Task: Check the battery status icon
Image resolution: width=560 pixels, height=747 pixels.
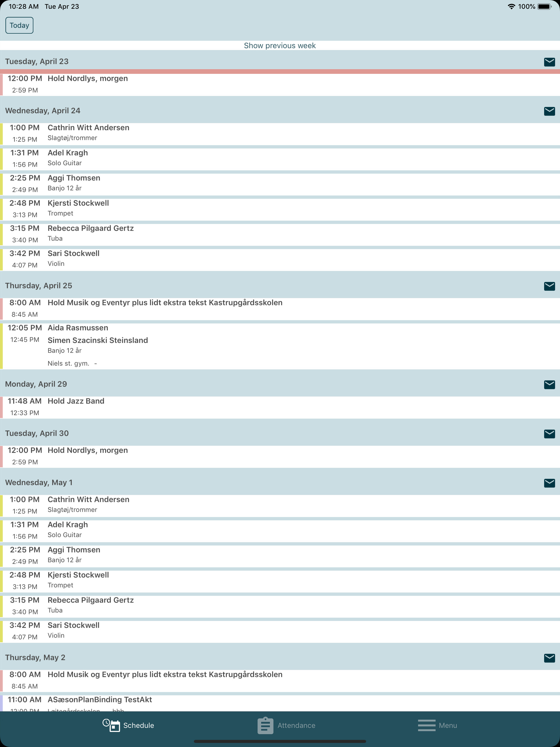Action: (544, 6)
